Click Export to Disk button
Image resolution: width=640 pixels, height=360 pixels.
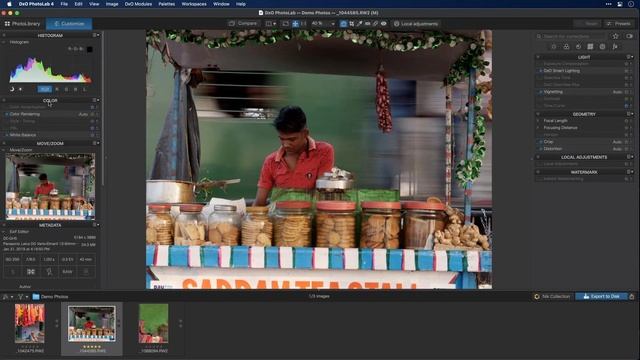click(x=601, y=297)
